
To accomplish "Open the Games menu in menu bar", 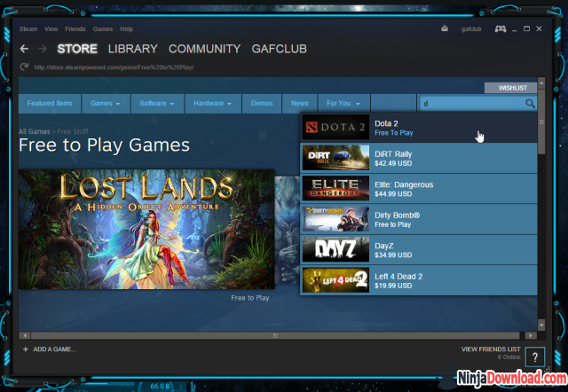I will click(103, 29).
